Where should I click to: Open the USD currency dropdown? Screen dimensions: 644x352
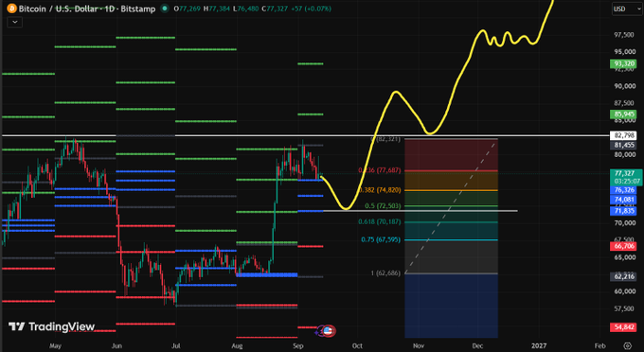point(627,9)
